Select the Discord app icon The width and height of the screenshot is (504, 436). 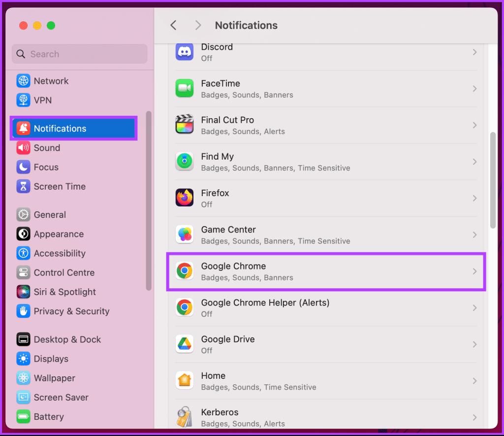coord(184,52)
